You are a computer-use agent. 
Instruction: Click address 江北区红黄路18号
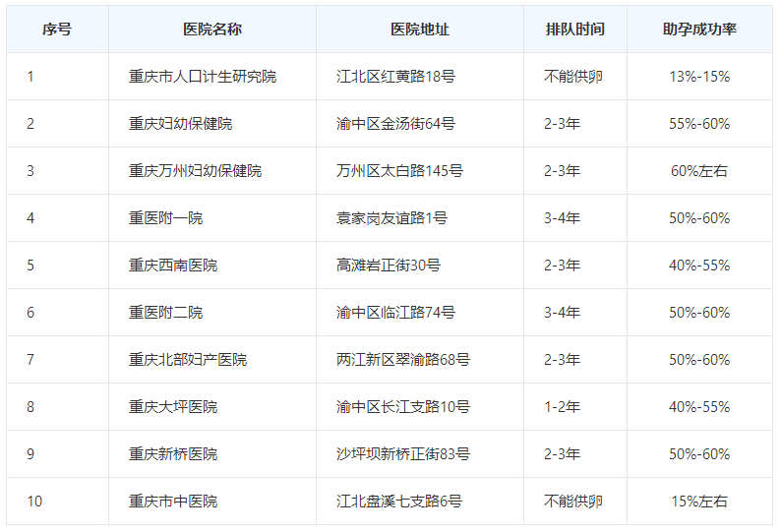[395, 77]
